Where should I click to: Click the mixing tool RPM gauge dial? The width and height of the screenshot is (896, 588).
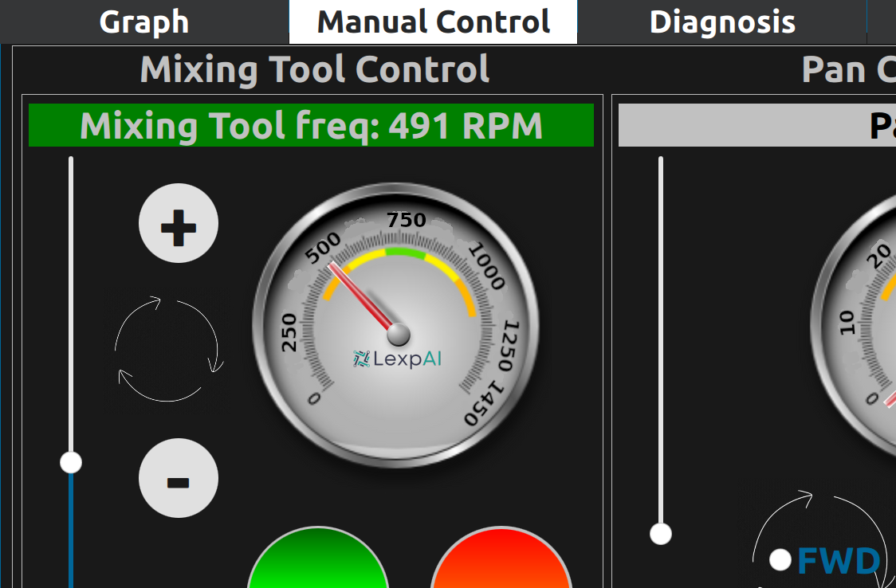pos(396,325)
